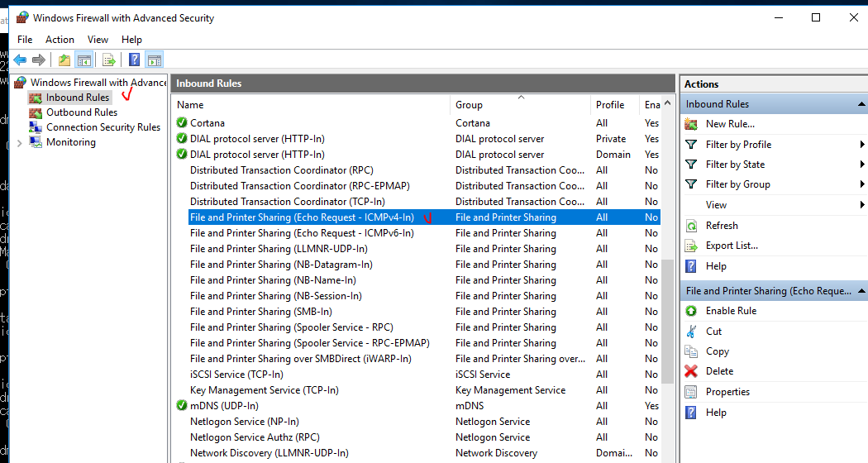
Task: Click the Windows Firewall root node icon
Action: [x=21, y=83]
